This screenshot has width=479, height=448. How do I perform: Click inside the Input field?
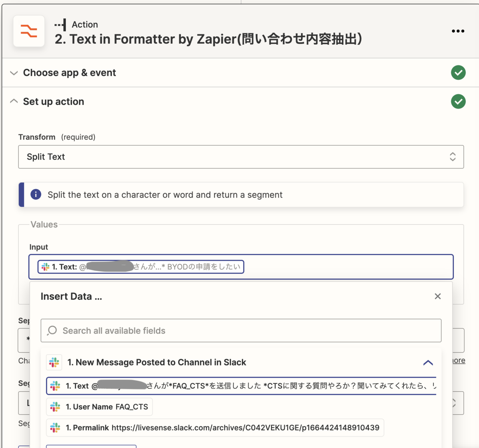click(x=241, y=267)
